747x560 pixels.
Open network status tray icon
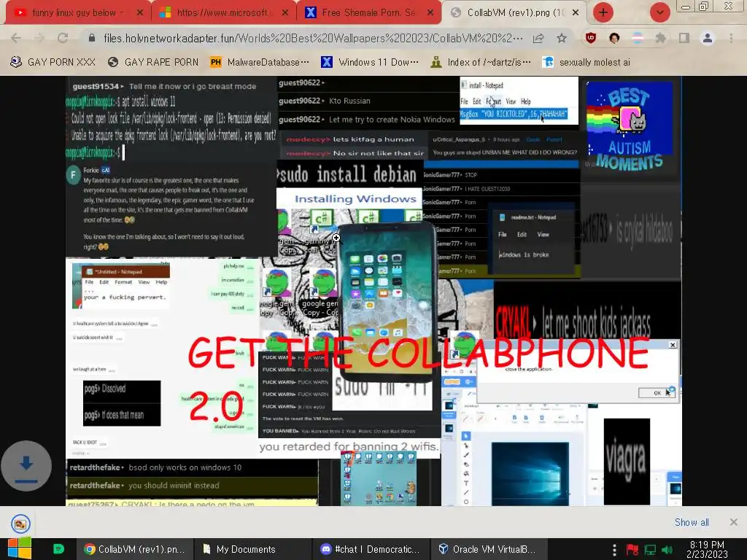tap(650, 550)
